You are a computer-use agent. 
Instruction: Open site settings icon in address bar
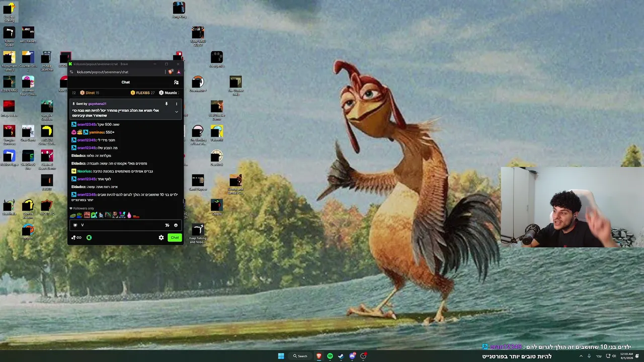(71, 72)
